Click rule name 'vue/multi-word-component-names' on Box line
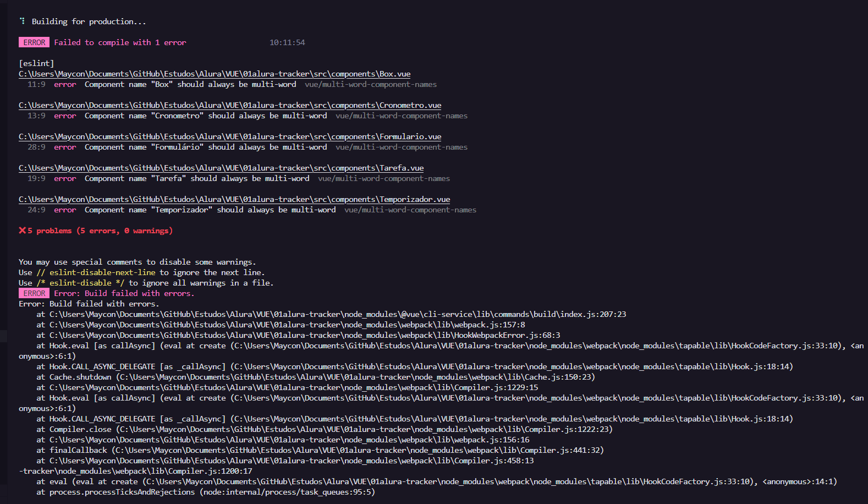Viewport: 868px width, 504px height. tap(371, 84)
